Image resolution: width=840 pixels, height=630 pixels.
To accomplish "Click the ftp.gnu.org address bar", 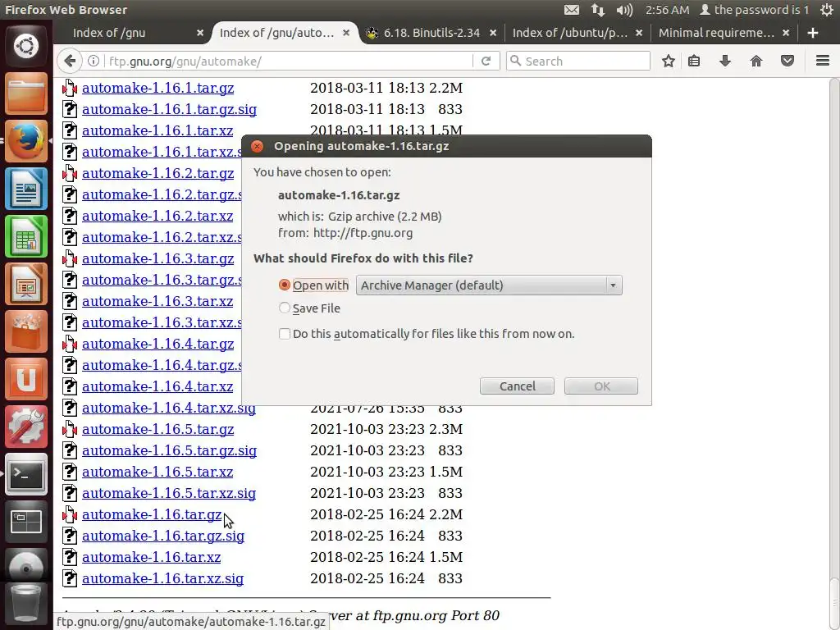I will tap(290, 61).
